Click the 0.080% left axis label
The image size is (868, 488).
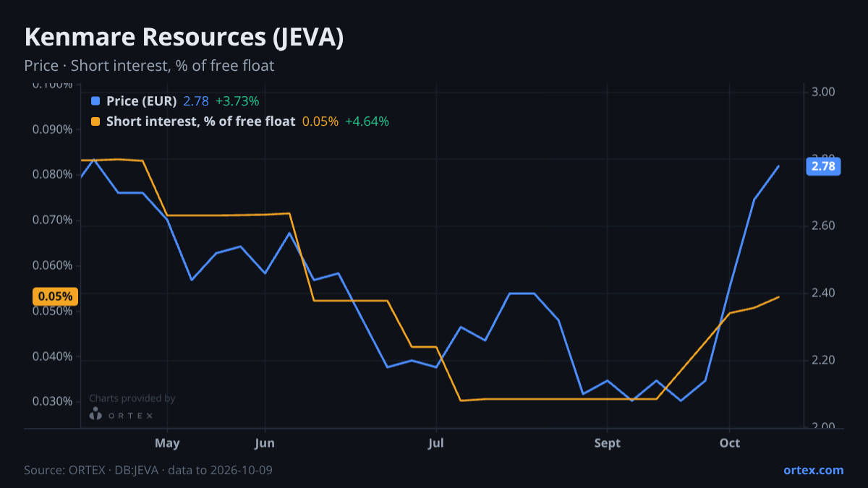[x=52, y=174]
